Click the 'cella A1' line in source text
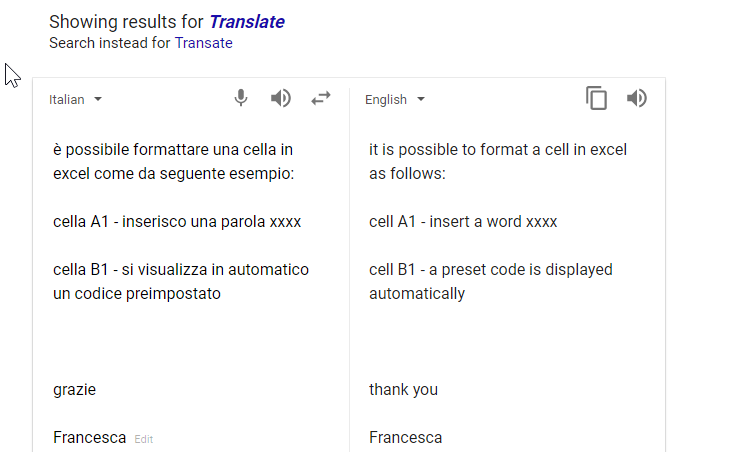Image resolution: width=733 pixels, height=452 pixels. (x=177, y=221)
